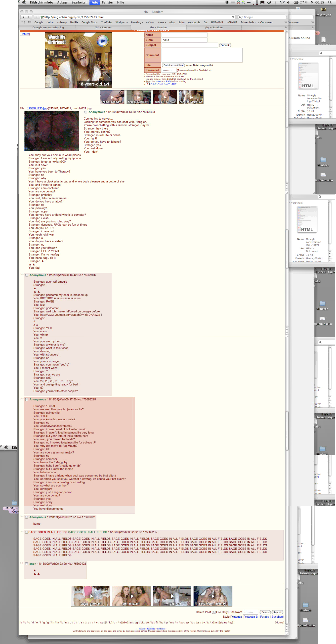Image resolution: width=336 pixels, height=644 pixels.
Task: Click into the Comment text area
Action: [x=202, y=55]
